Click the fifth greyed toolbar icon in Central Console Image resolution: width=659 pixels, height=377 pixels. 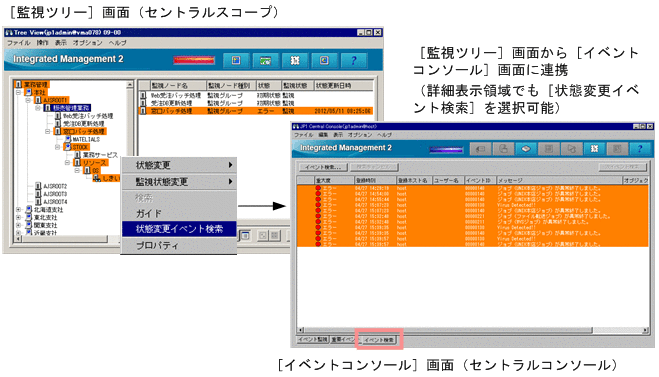[571, 149]
